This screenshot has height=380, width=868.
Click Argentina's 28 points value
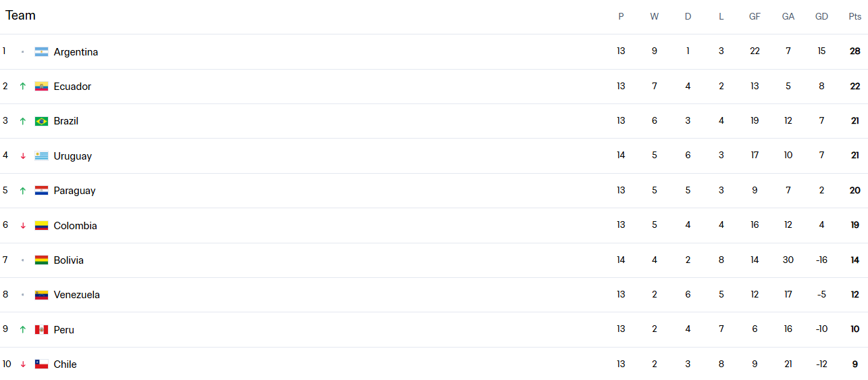[854, 51]
